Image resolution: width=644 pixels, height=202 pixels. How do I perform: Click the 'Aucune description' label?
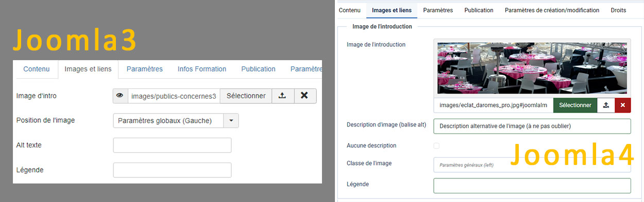click(x=371, y=145)
